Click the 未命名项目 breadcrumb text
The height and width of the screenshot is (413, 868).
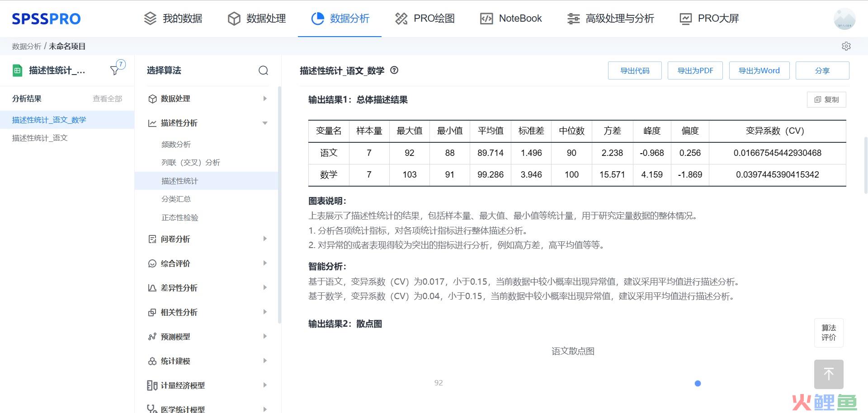[x=67, y=46]
